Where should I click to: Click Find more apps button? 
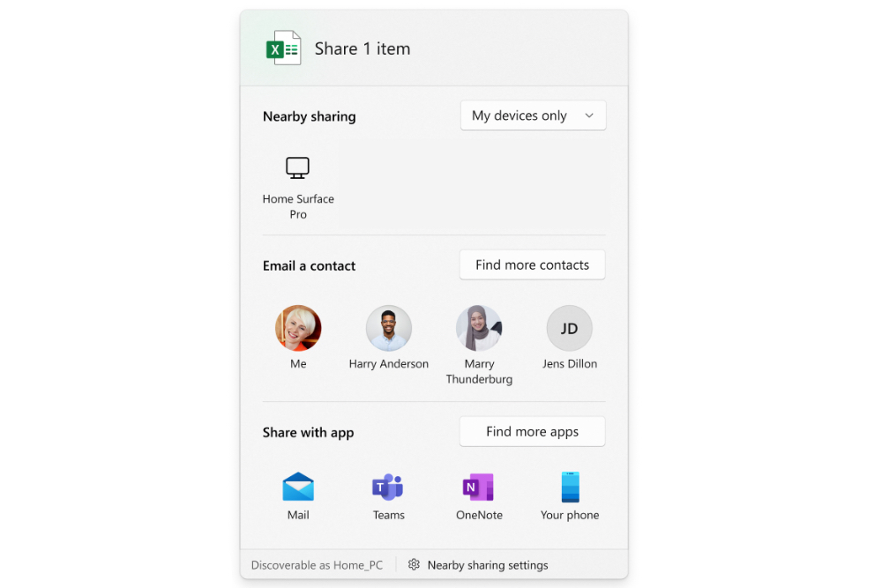point(532,431)
